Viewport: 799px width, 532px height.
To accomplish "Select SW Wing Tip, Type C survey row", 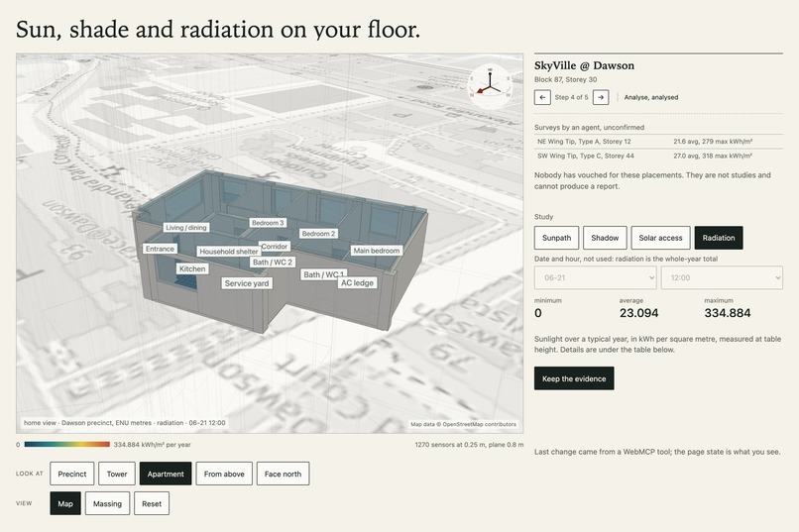I will point(658,156).
